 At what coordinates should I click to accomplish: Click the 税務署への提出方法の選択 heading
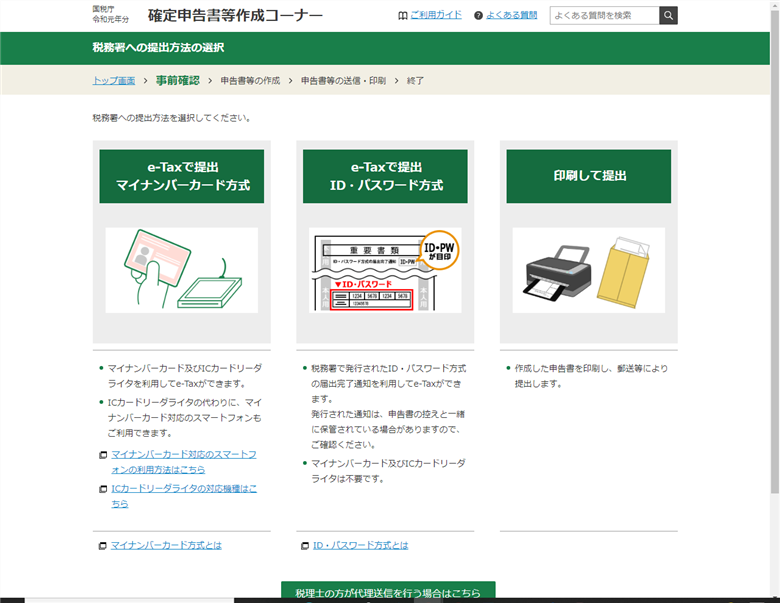click(x=158, y=48)
